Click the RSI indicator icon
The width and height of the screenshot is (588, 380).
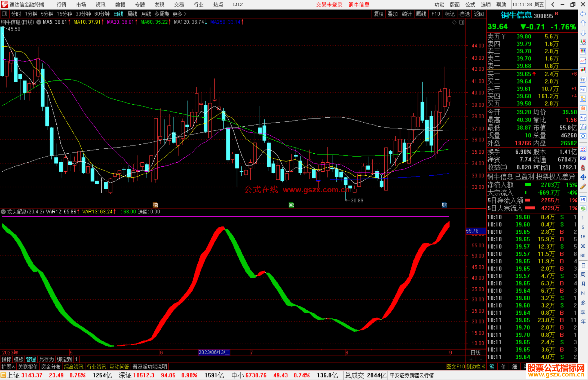point(583,158)
